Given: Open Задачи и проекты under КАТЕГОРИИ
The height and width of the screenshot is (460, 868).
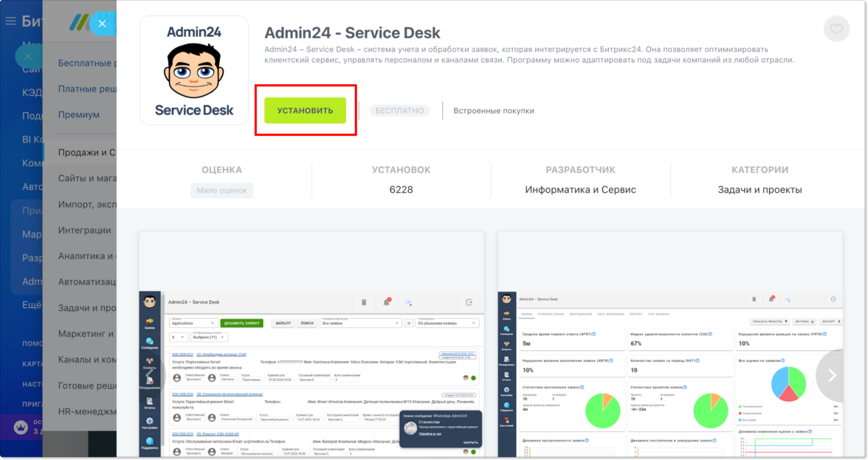Looking at the screenshot, I should coord(759,190).
